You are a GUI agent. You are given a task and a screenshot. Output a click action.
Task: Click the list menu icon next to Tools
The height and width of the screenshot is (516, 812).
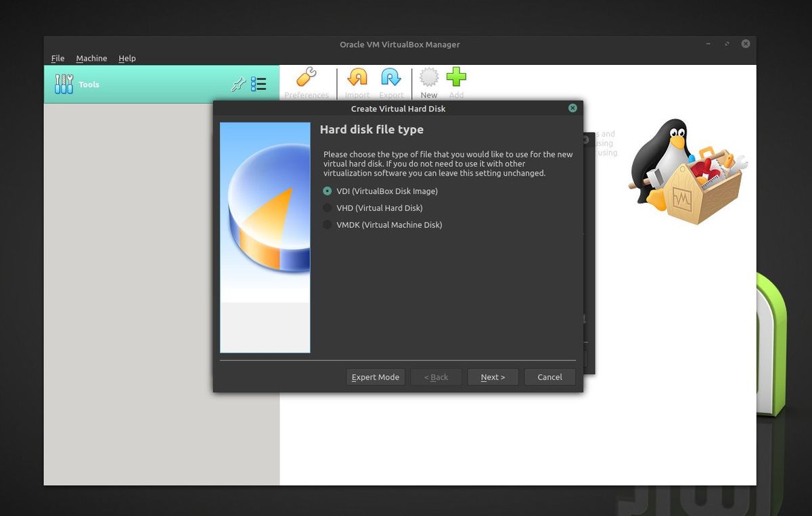point(258,83)
